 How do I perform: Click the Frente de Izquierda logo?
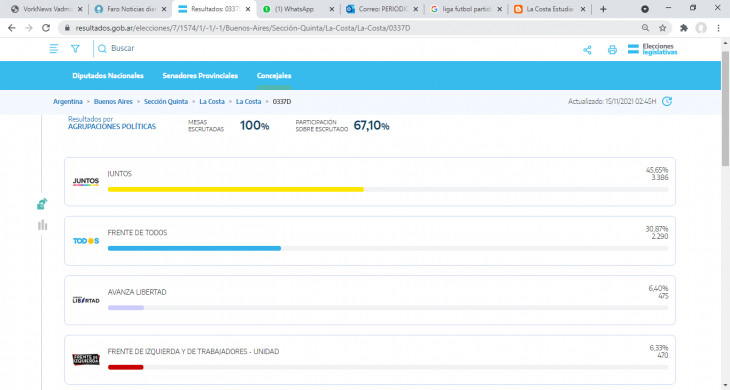[86, 359]
